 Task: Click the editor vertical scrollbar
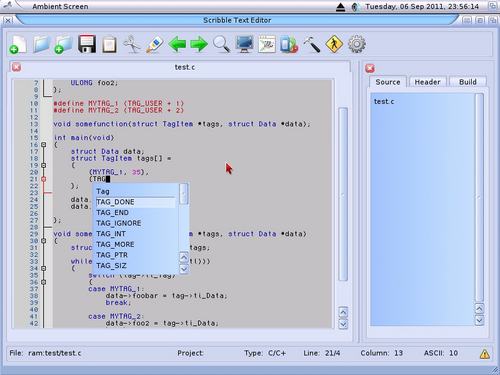click(343, 194)
